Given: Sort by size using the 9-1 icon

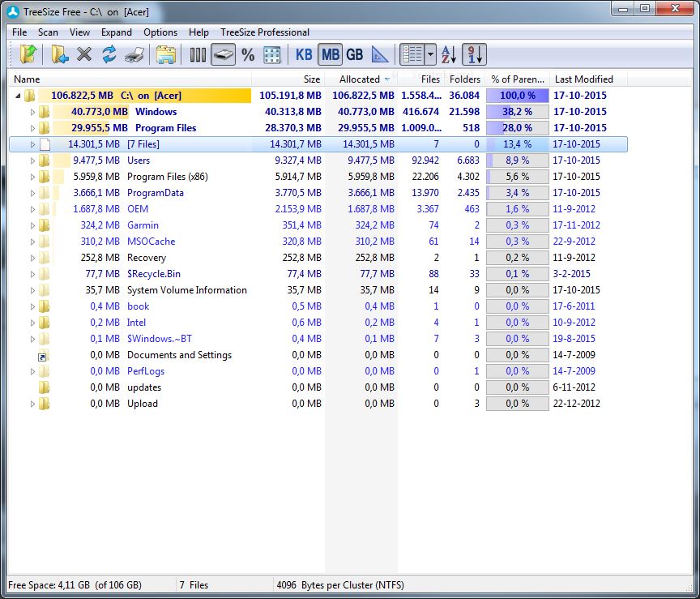Looking at the screenshot, I should [x=475, y=55].
